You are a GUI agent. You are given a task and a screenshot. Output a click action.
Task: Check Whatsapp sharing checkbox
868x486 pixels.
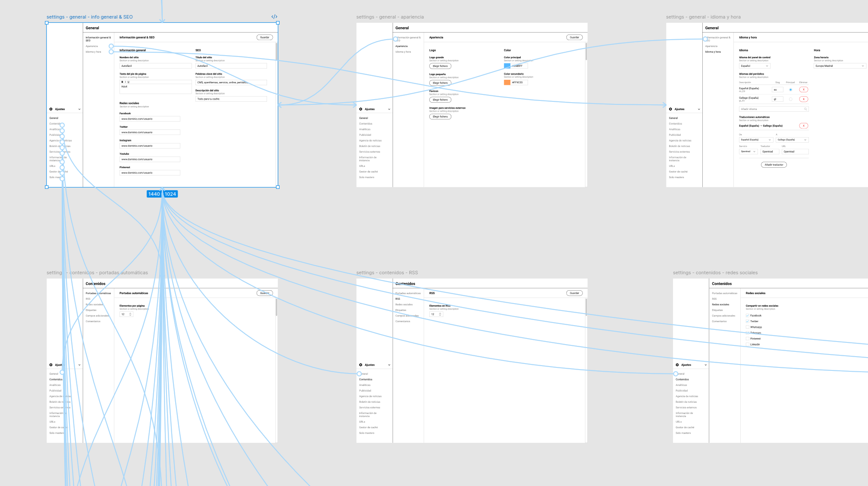748,327
